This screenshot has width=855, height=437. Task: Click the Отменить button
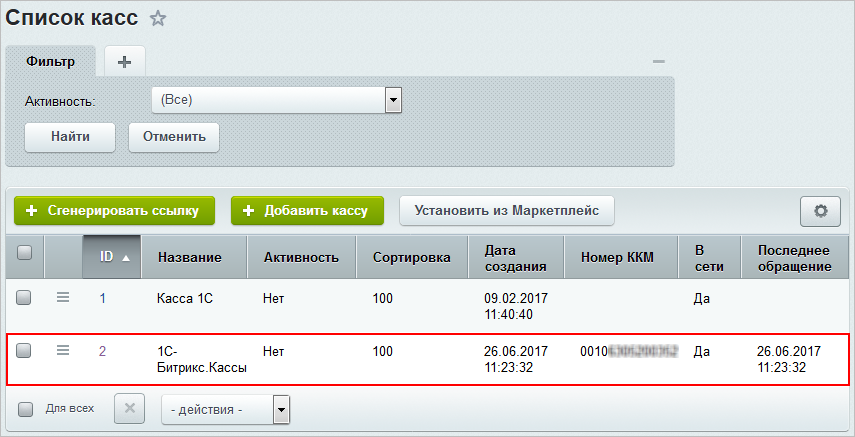[174, 137]
